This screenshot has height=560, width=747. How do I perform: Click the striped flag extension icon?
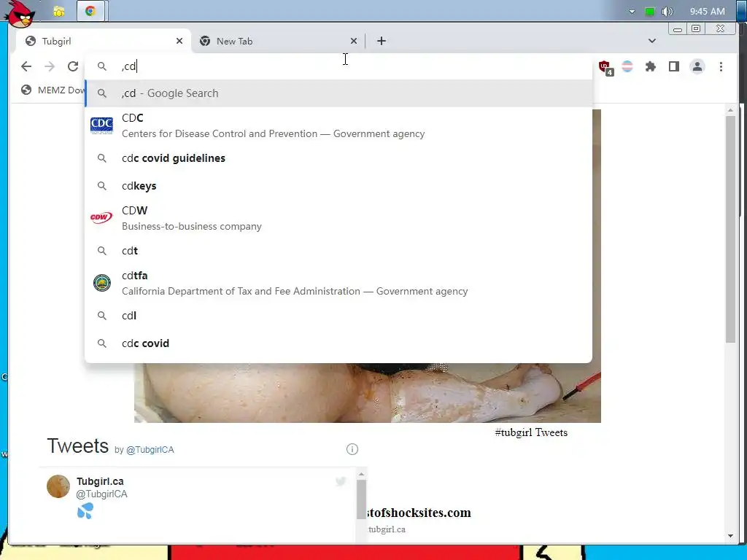coord(627,66)
